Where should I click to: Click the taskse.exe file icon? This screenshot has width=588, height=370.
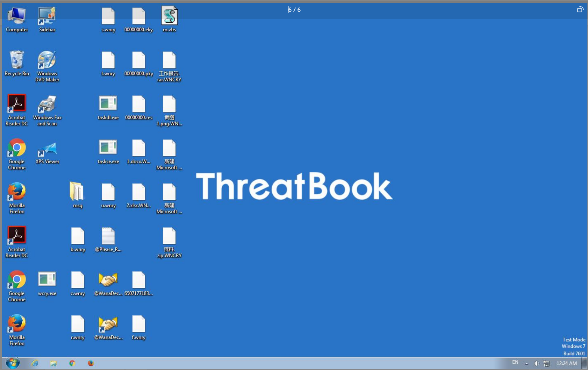point(108,151)
